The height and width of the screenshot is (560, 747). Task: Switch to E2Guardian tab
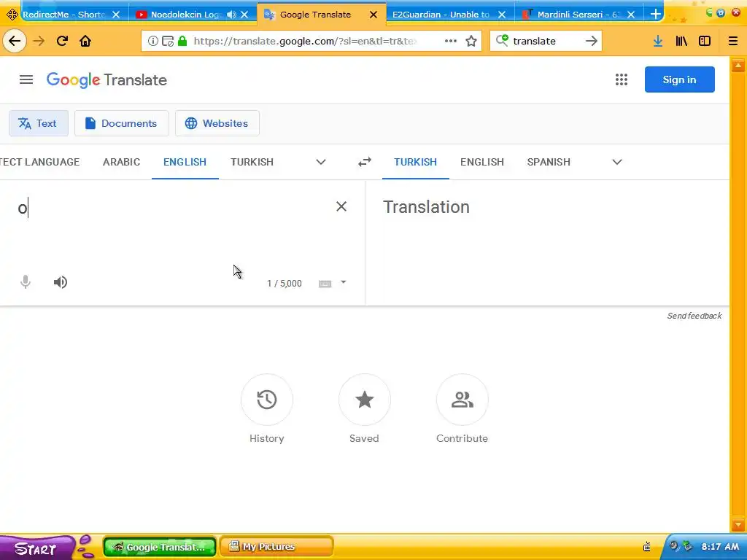441,15
